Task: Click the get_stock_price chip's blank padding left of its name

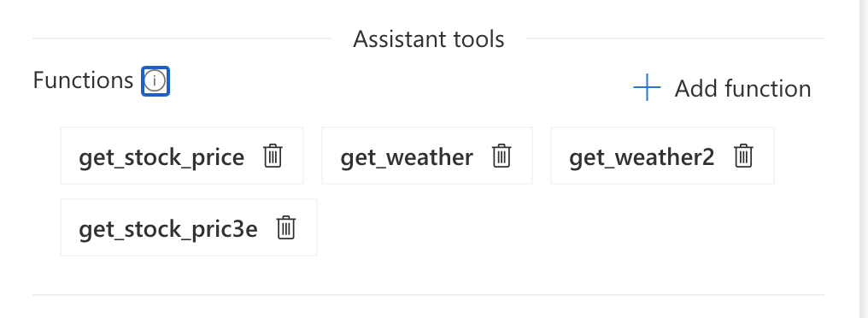Action: 70,156
